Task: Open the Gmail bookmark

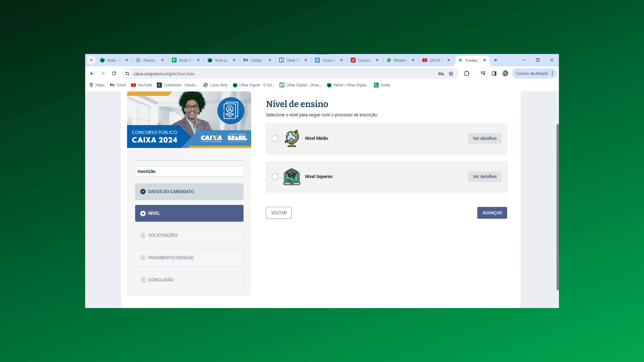Action: coord(118,85)
